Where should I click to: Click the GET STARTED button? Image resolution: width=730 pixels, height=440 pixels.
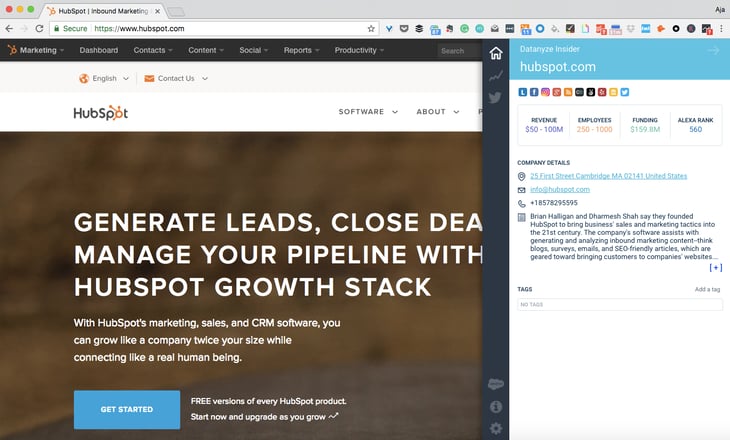coord(127,409)
